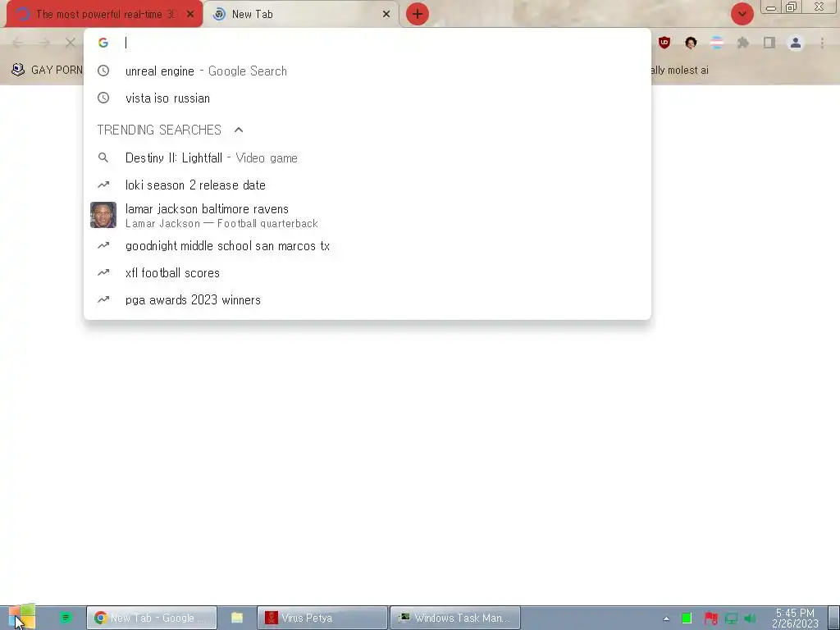Collapse the Trending Searches section
The image size is (840, 630).
[x=239, y=130]
